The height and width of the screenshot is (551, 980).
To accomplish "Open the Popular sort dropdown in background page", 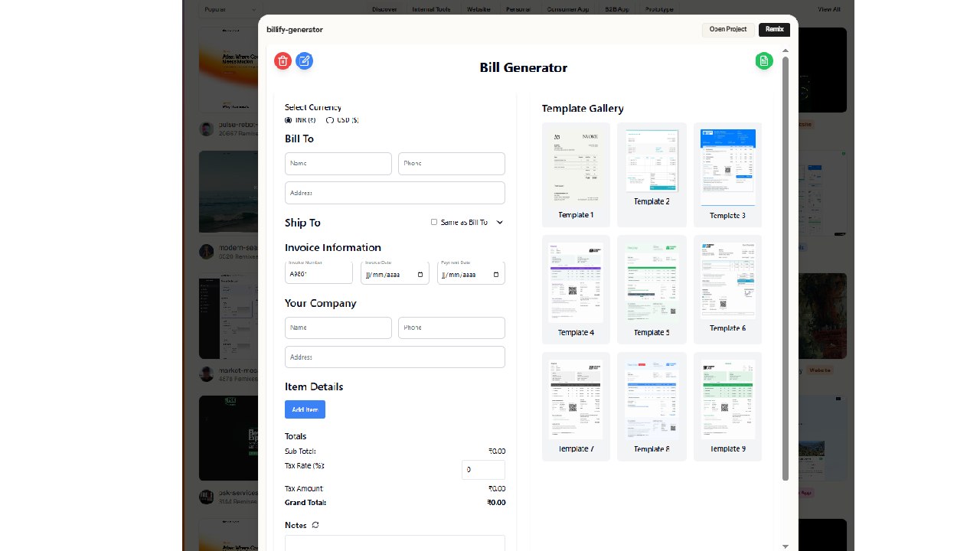I will pos(231,9).
